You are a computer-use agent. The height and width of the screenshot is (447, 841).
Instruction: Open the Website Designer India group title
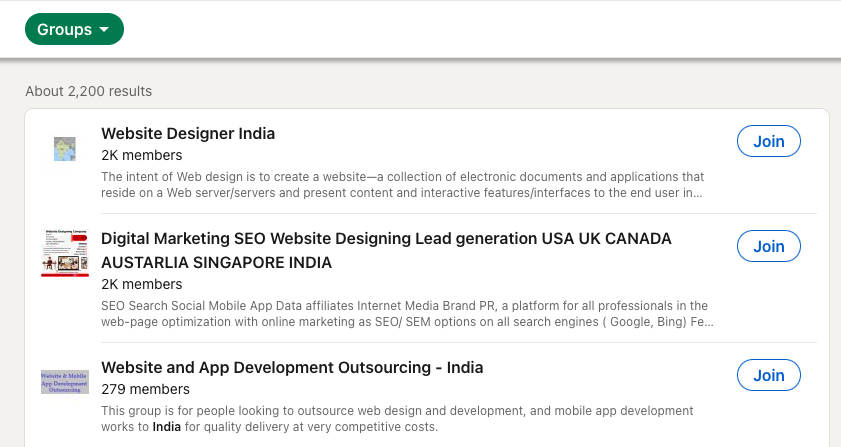point(188,133)
